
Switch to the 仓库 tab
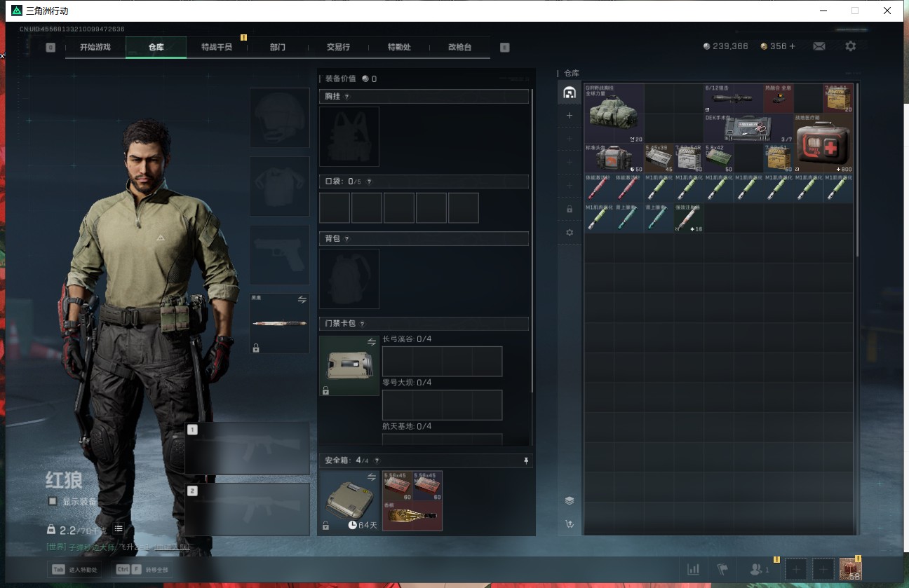pyautogui.click(x=156, y=47)
